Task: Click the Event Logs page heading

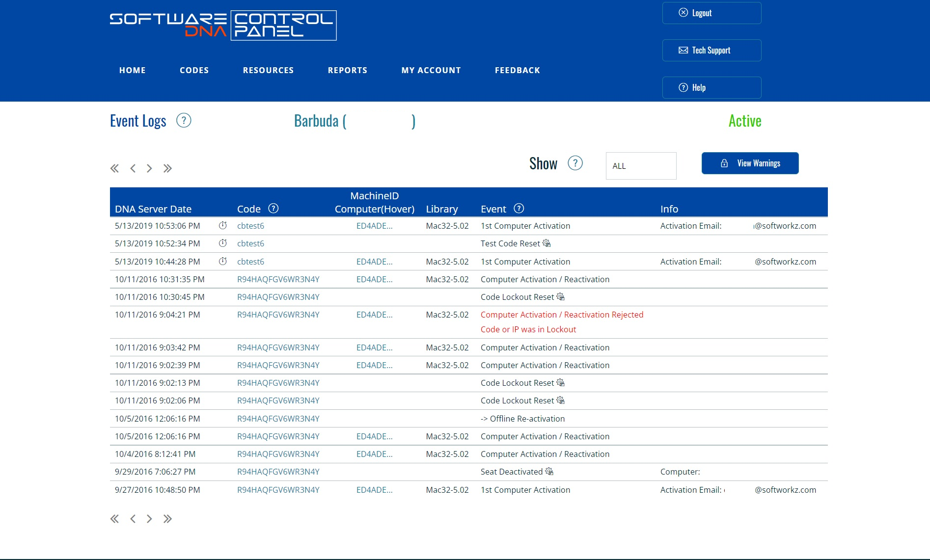Action: coord(138,121)
